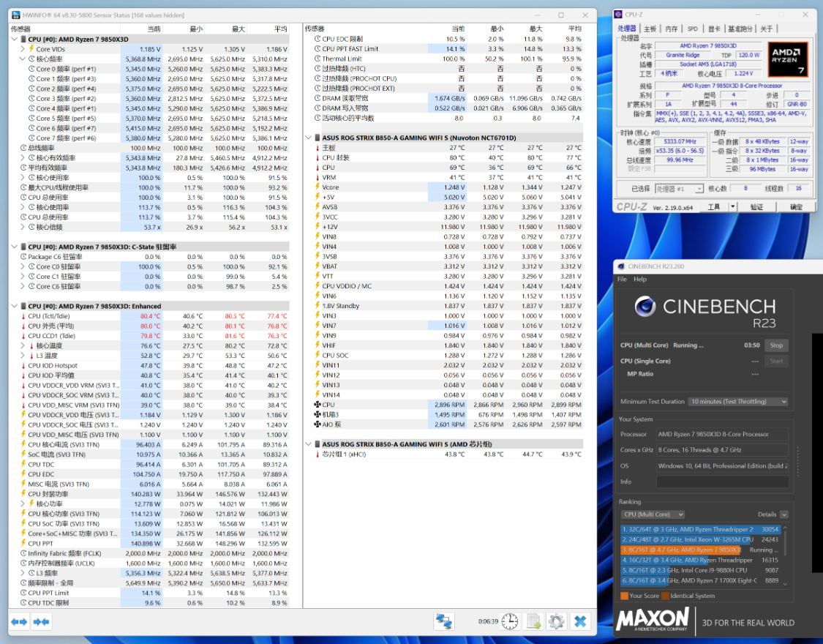Click the clock icon beside Infinity Fabric 频率 (FCLK)

(x=23, y=554)
